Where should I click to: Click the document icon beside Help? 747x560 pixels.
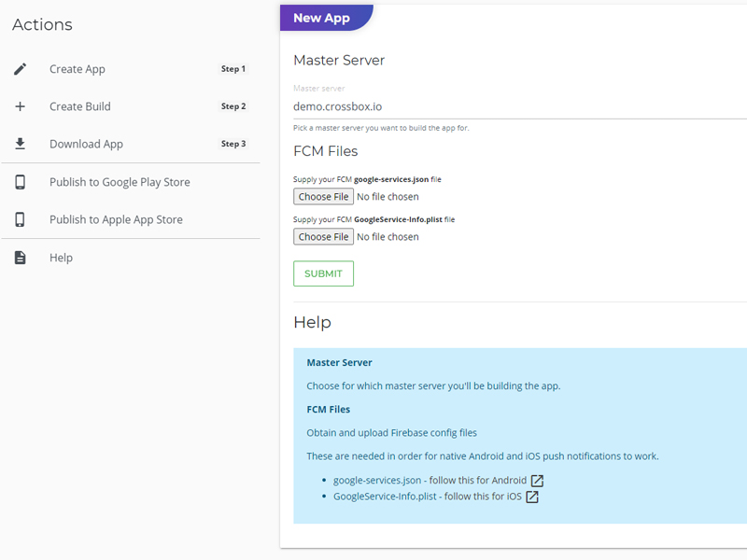pyautogui.click(x=20, y=258)
